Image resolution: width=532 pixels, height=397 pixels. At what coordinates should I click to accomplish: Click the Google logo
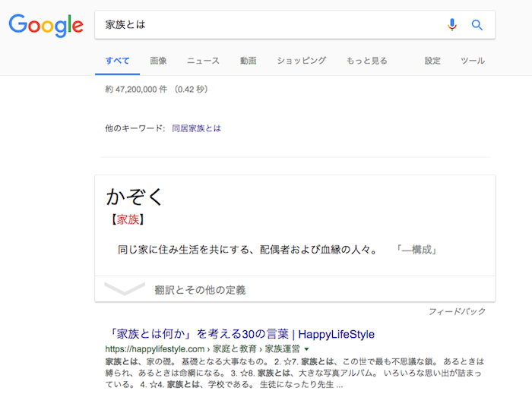[46, 25]
